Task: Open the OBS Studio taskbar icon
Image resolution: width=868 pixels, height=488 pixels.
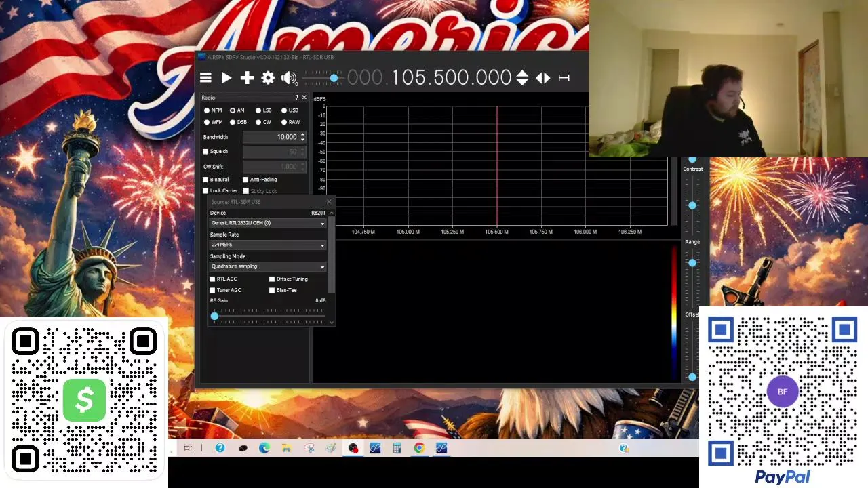Action: point(353,448)
